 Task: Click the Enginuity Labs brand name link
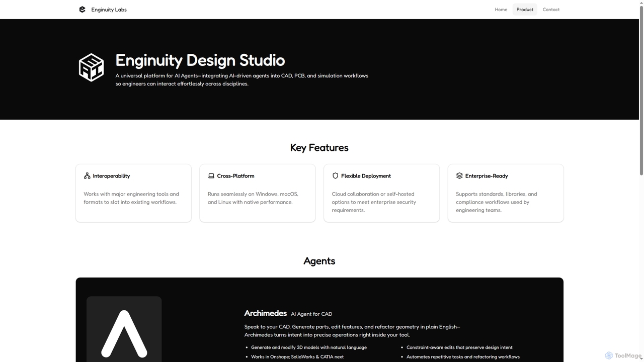109,10
